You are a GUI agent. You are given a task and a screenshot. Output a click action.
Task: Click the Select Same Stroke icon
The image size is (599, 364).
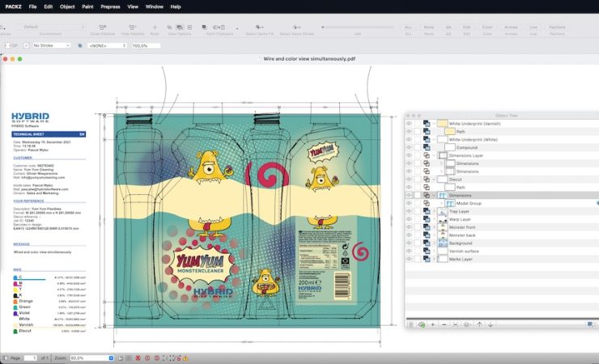296,28
